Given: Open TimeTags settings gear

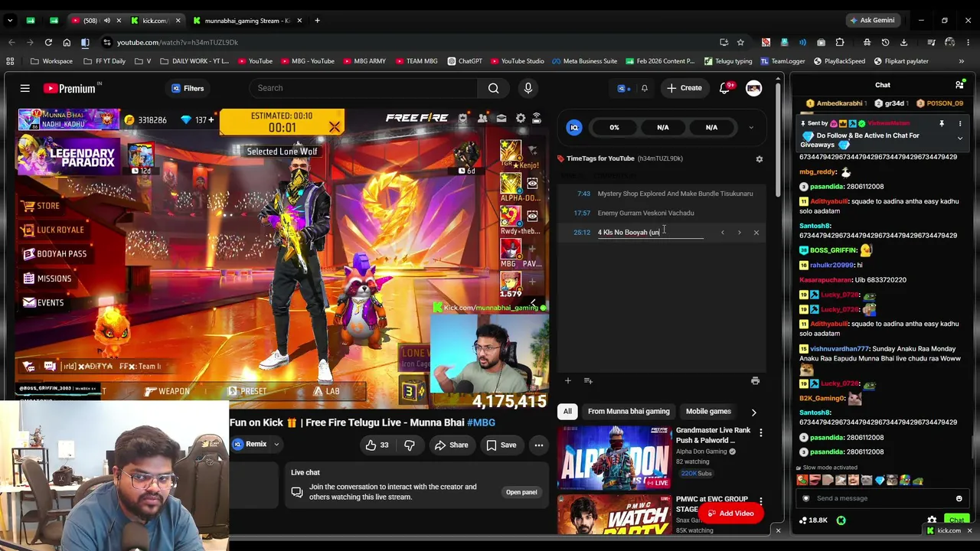Looking at the screenshot, I should (x=759, y=158).
